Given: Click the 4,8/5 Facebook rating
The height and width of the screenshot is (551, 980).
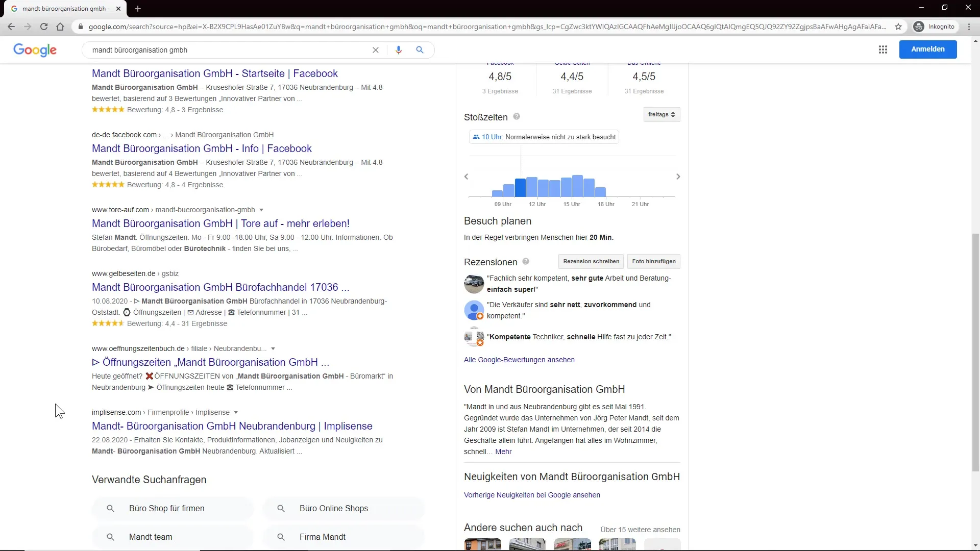Looking at the screenshot, I should pyautogui.click(x=500, y=77).
